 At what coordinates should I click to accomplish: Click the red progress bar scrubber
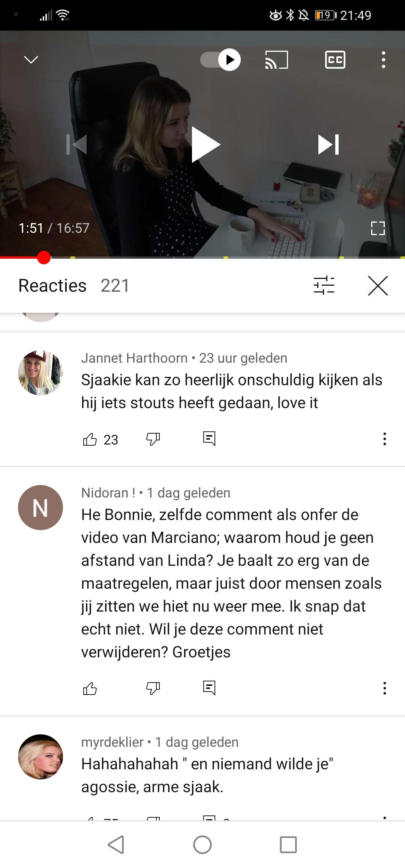pos(44,258)
